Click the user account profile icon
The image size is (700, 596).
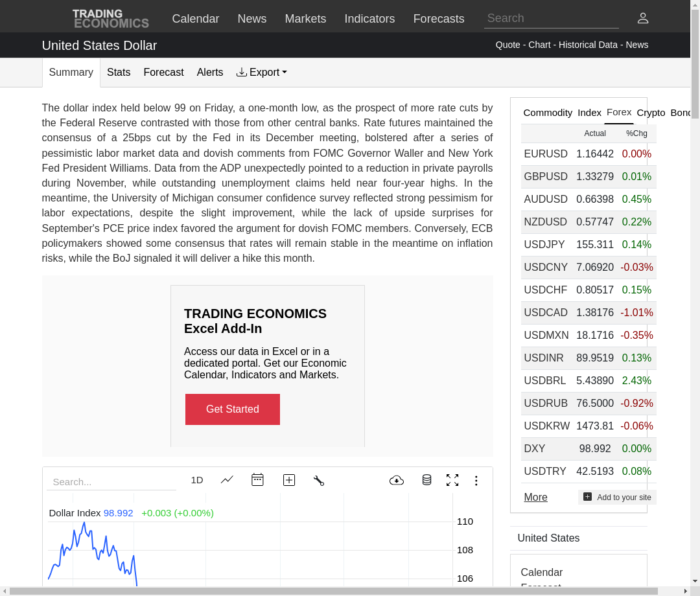click(642, 18)
